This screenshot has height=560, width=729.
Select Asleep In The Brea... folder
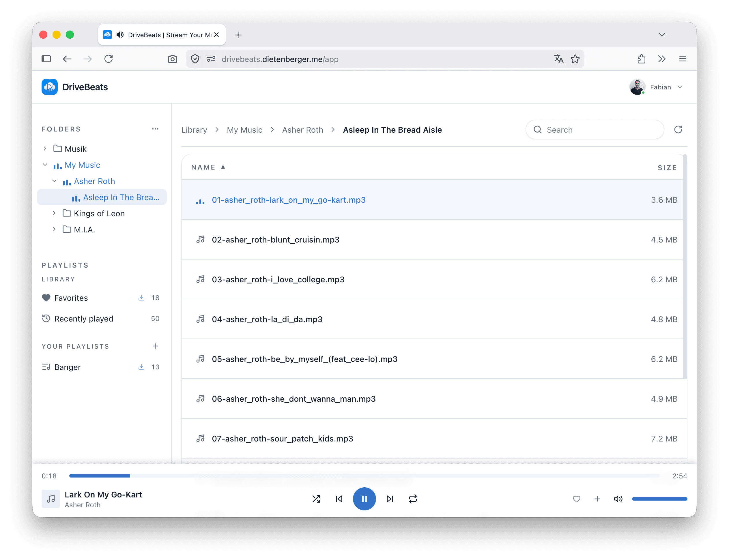pos(102,197)
